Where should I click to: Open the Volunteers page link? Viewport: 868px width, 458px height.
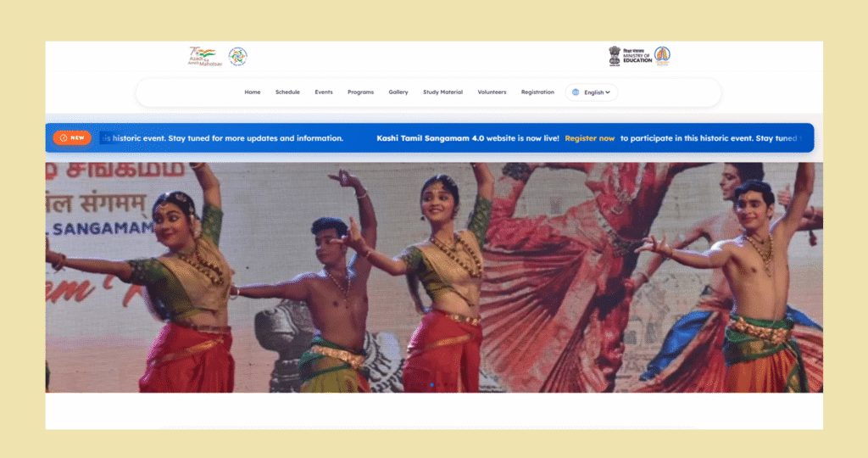pos(492,92)
